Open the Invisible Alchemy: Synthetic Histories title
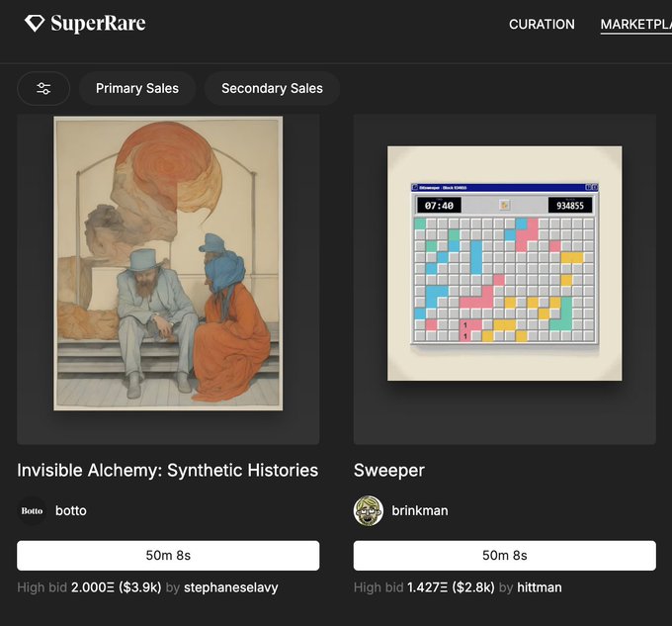 tap(168, 470)
